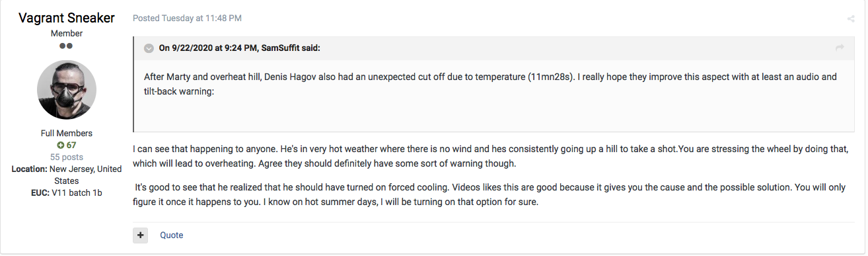
Task: Click the paragraph about very hot weather
Action: tap(491, 157)
